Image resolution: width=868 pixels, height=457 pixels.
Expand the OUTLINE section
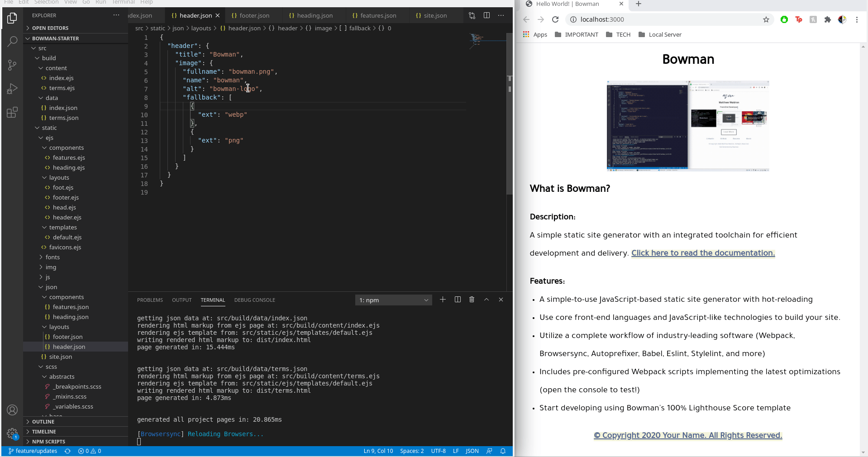tap(76, 422)
